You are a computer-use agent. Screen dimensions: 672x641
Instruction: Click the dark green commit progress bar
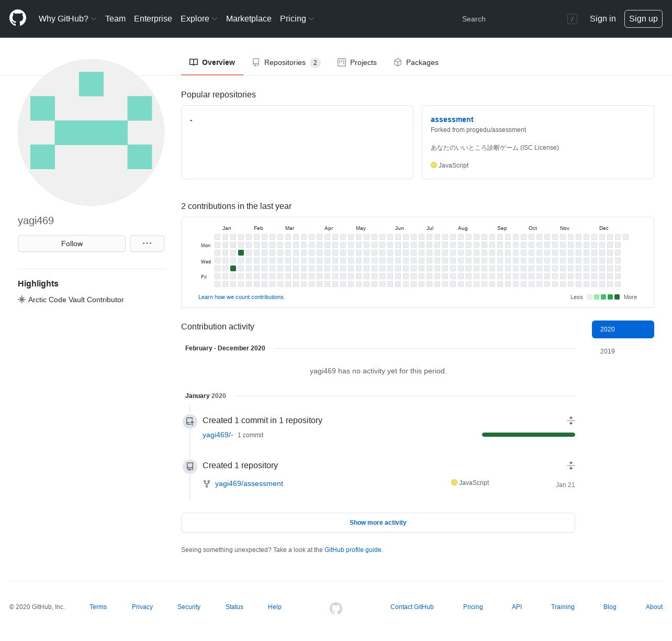coord(529,435)
